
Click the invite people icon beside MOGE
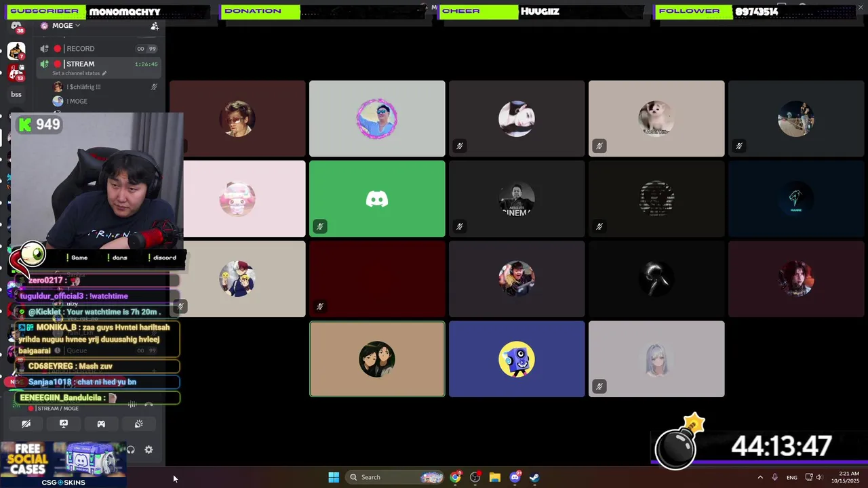tap(155, 26)
